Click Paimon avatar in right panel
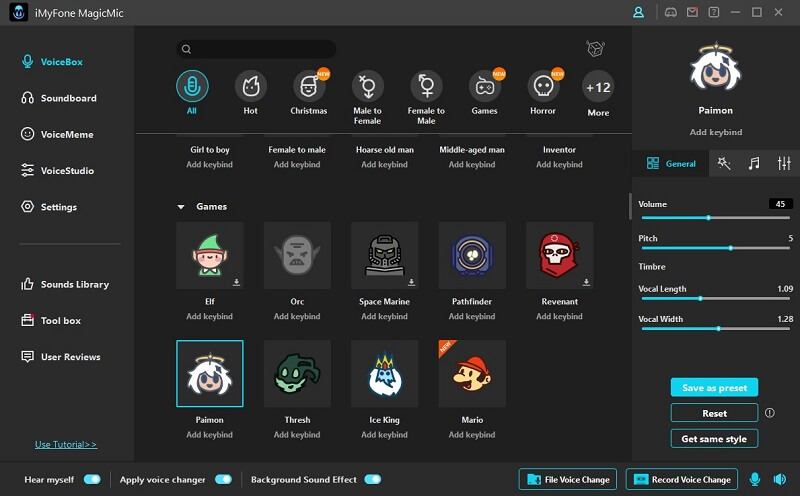This screenshot has height=496, width=800. point(715,67)
